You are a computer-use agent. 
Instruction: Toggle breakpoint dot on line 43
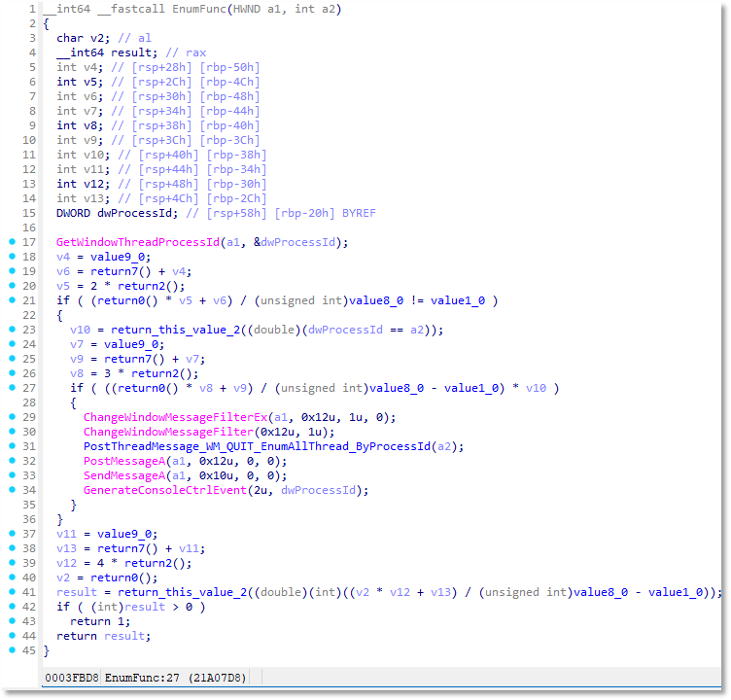11,621
